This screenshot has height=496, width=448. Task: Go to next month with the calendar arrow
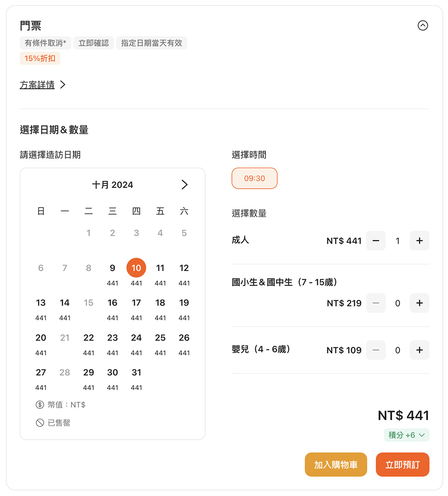click(x=184, y=184)
